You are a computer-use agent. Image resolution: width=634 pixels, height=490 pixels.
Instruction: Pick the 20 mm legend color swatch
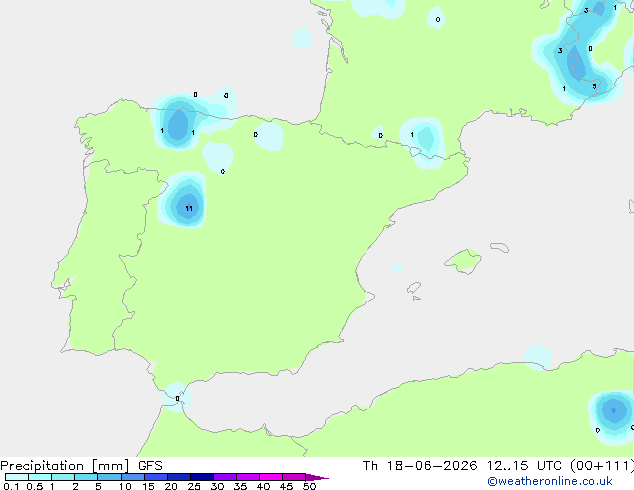point(178,477)
